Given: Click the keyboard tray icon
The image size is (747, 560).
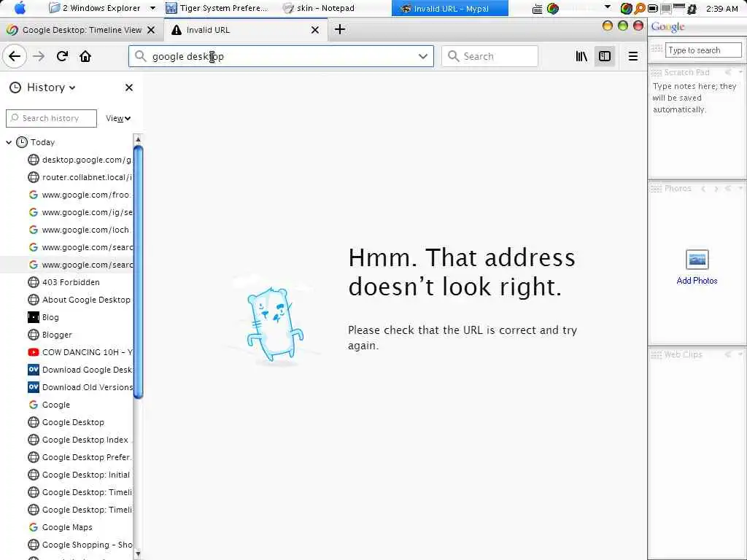Looking at the screenshot, I should (537, 9).
